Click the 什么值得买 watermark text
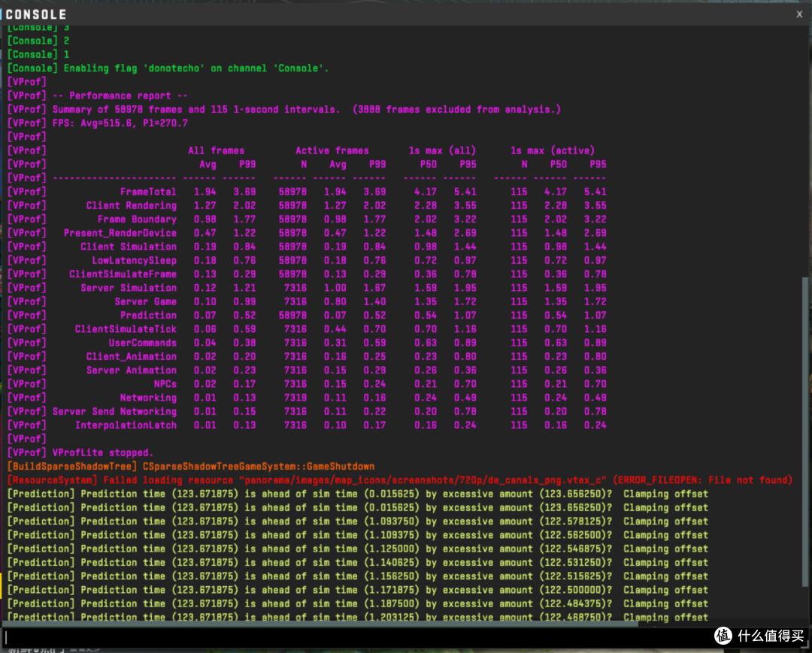Viewport: 812px width, 653px height. point(771,636)
